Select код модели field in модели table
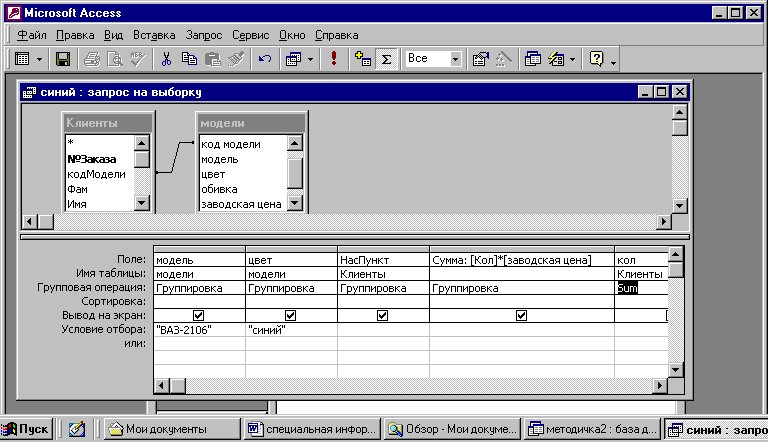The height and width of the screenshot is (442, 768). tap(243, 145)
